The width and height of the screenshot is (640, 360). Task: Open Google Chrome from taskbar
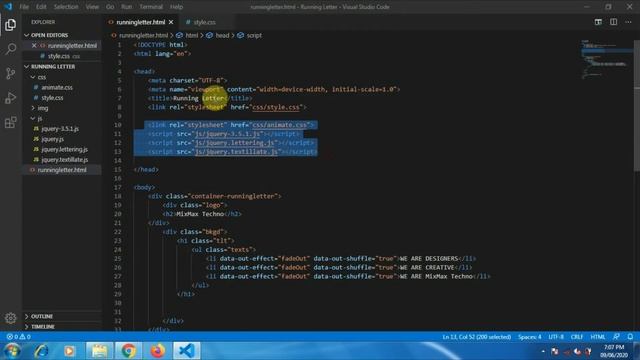pyautogui.click(x=128, y=351)
